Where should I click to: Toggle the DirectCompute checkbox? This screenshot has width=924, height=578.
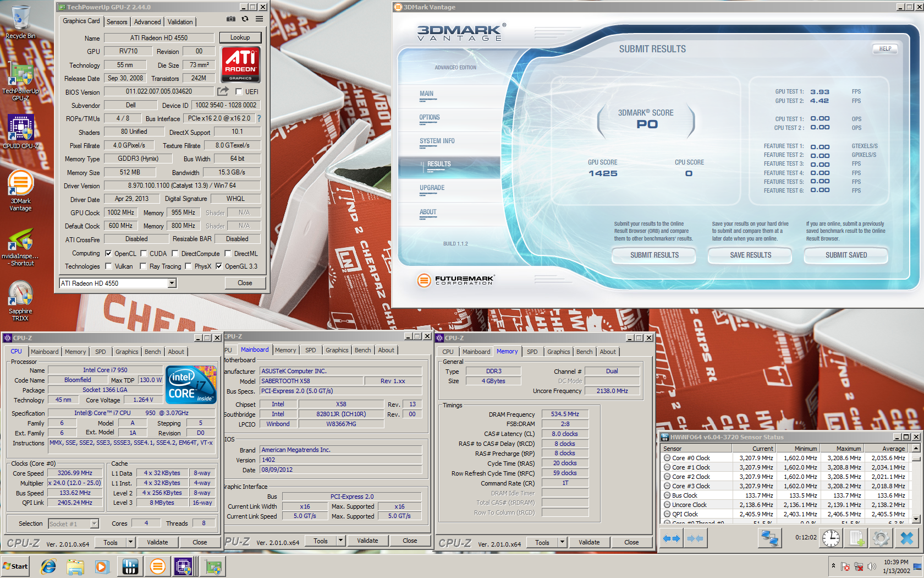[175, 254]
